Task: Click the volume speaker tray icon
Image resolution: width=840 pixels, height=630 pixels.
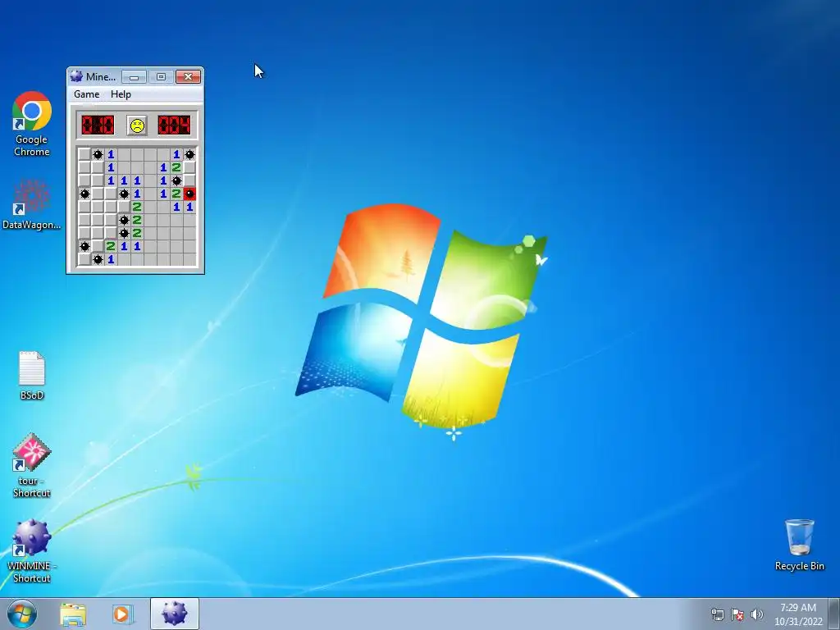Action: click(x=757, y=614)
